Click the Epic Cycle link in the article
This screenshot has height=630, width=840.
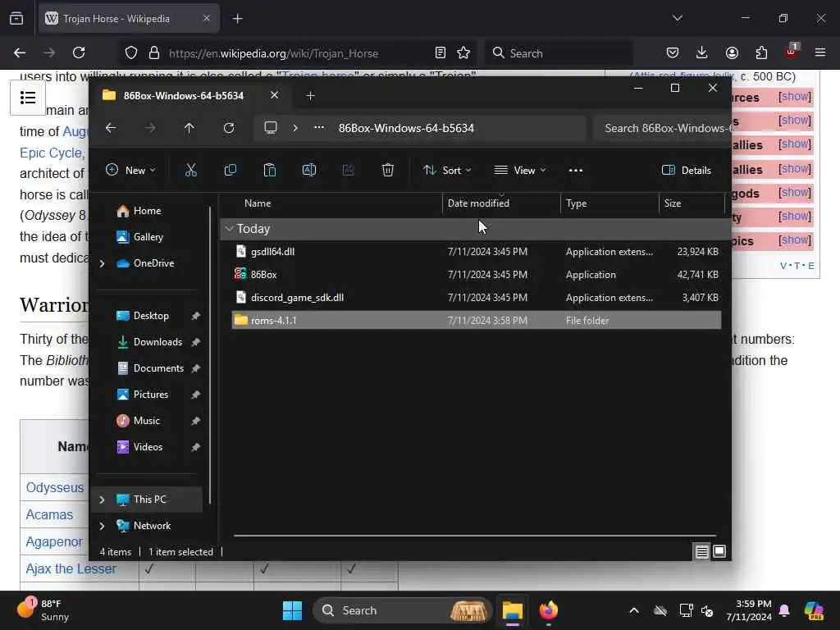click(x=52, y=153)
